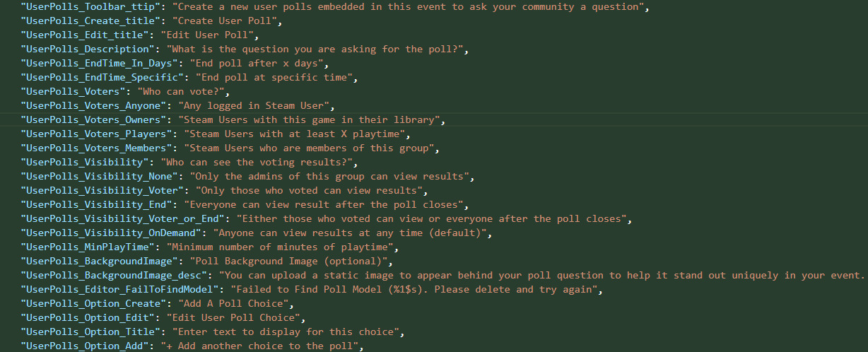This screenshot has width=868, height=352.
Task: Click the "UserPolls_Visibility_Voter_or_End" key
Action: (x=122, y=219)
